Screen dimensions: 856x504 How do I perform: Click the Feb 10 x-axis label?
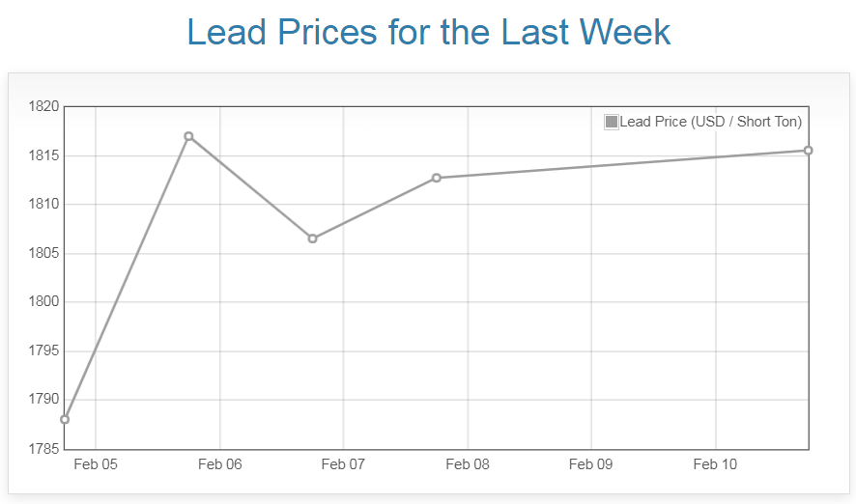pyautogui.click(x=715, y=464)
